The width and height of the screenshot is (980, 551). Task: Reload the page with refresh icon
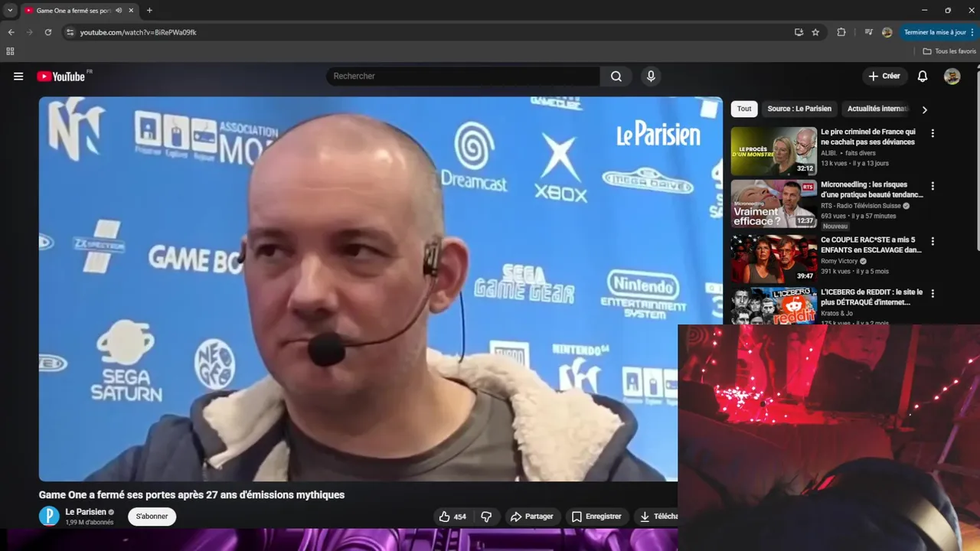(x=47, y=32)
